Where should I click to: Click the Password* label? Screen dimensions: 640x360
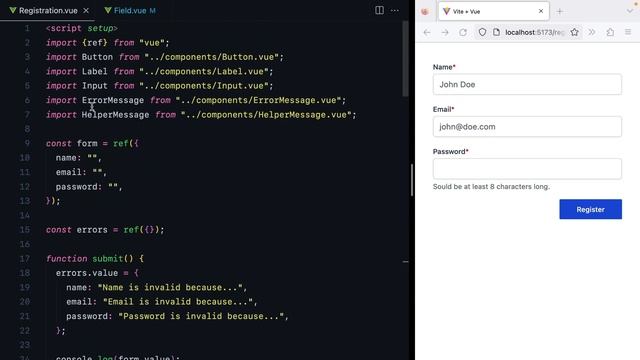click(451, 151)
